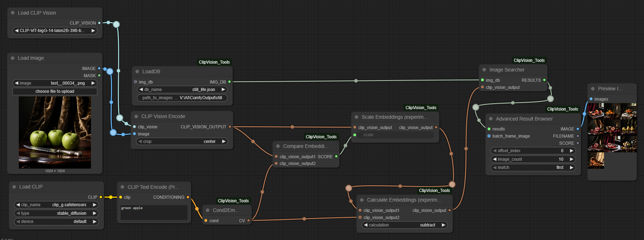The image size is (644, 240).
Task: Open calculation selector set to subtract
Action: [405, 225]
